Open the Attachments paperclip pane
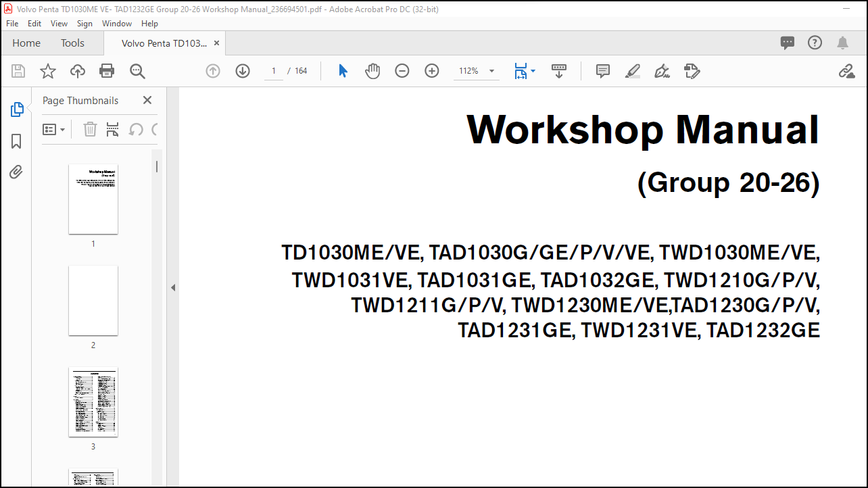 [17, 172]
